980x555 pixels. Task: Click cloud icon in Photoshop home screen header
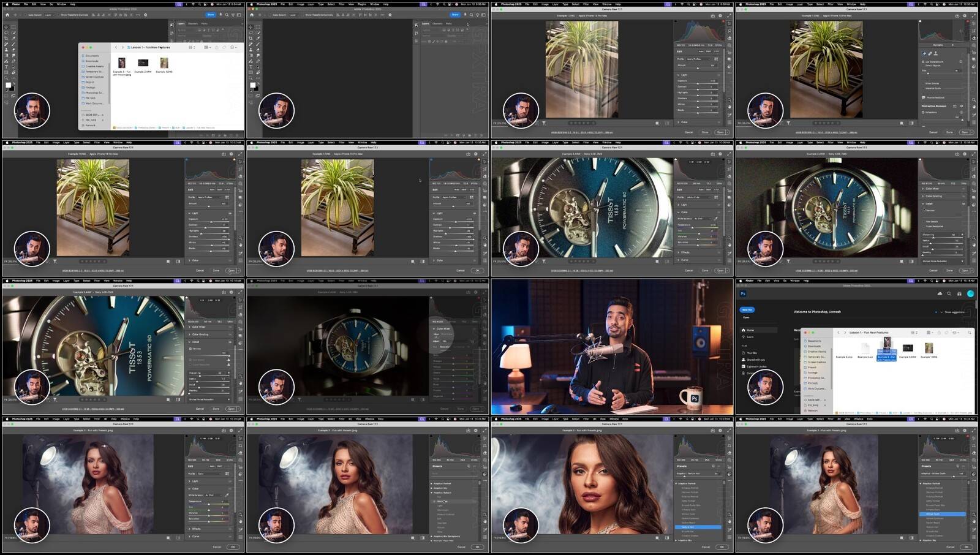click(940, 293)
